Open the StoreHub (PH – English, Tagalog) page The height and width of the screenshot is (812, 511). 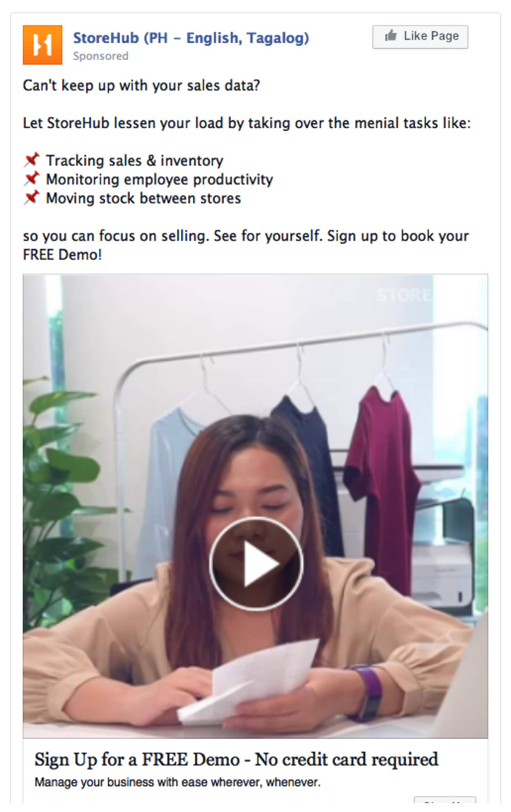[x=191, y=38]
